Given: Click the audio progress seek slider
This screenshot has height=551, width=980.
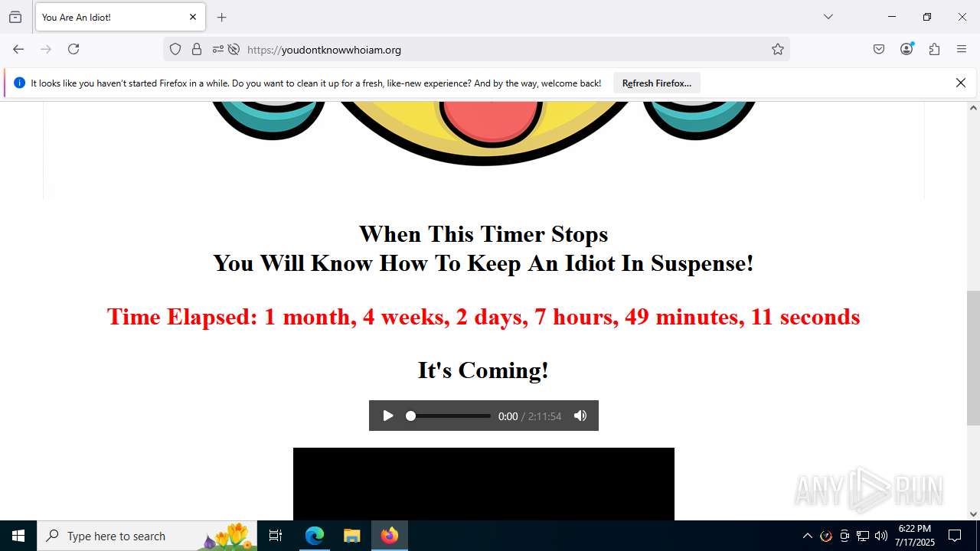Looking at the screenshot, I should tap(449, 416).
